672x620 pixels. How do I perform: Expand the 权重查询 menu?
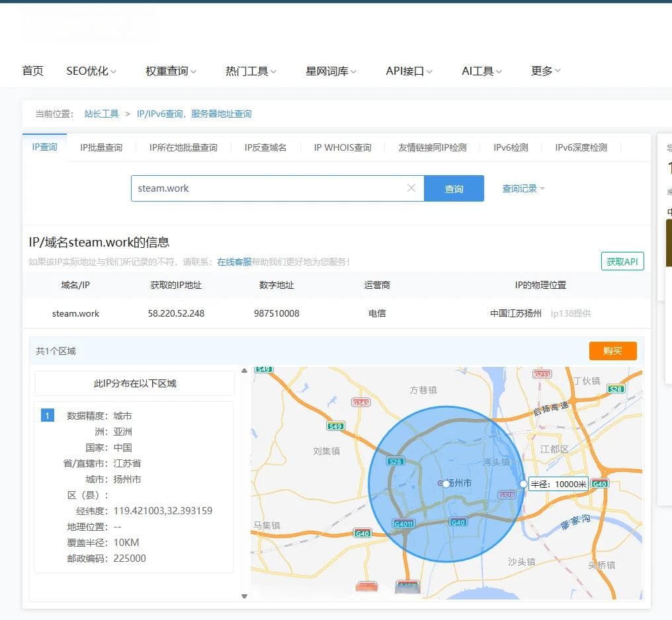[x=171, y=71]
